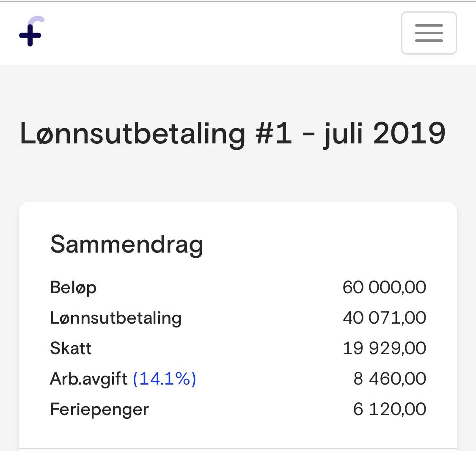Select the Feriepenger row label
Image resolution: width=476 pixels, height=451 pixels.
coord(99,410)
